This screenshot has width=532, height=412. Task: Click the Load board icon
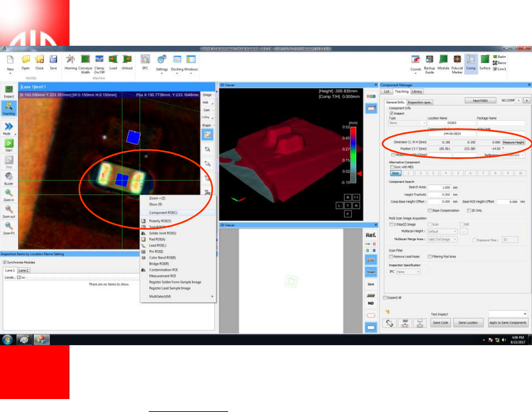pos(113,59)
